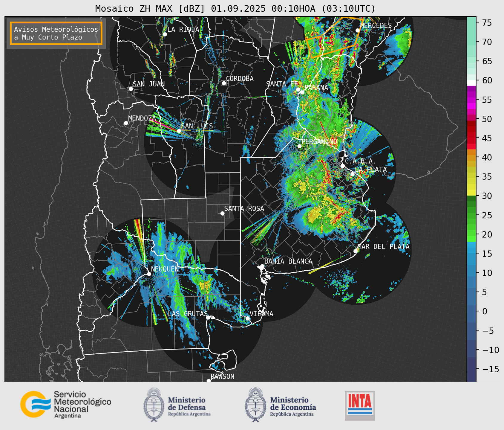Click the MENDOZA city marker

coord(126,123)
